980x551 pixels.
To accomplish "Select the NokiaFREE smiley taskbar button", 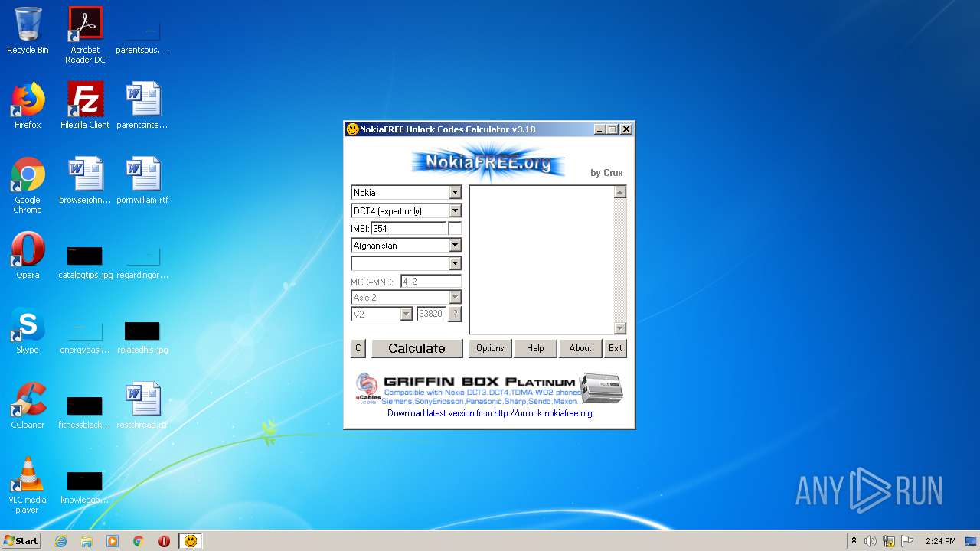I will point(191,541).
